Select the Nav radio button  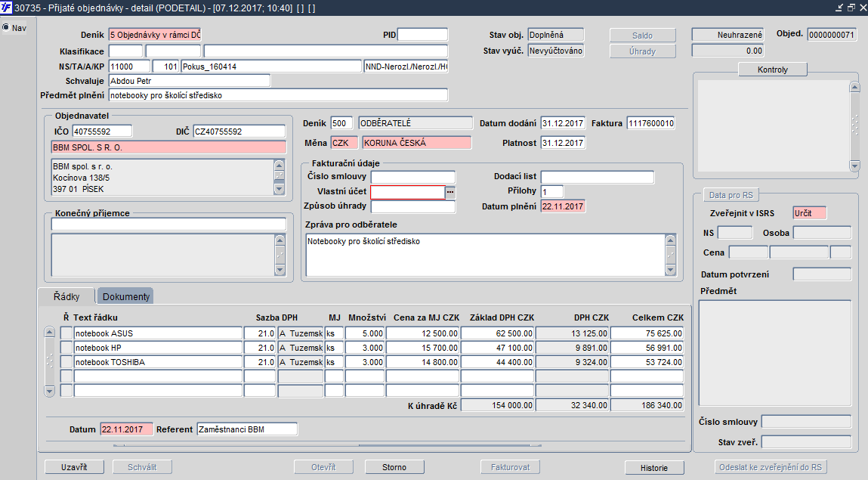pos(6,28)
